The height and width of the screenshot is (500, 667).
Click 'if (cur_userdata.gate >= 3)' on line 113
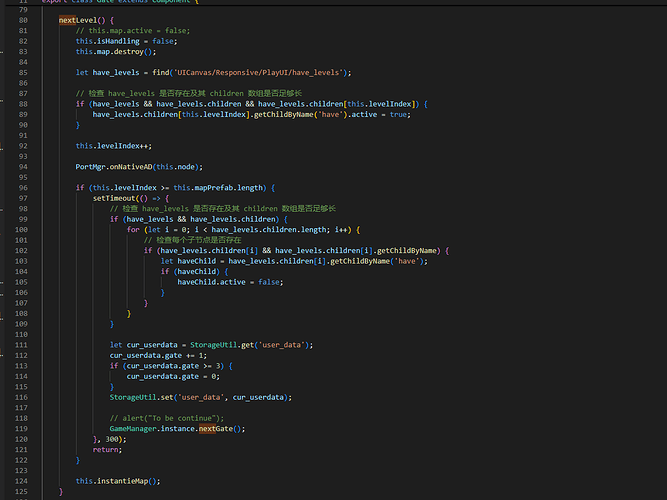click(x=167, y=366)
